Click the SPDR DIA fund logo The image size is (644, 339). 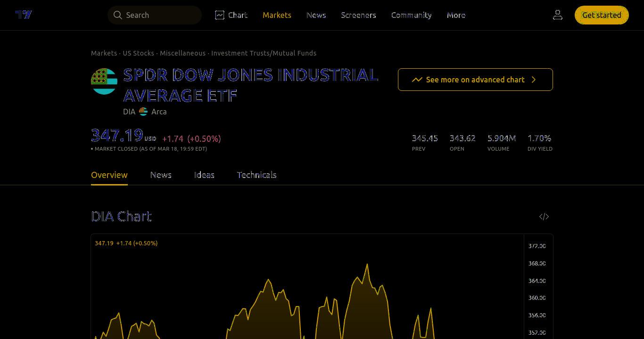point(104,81)
